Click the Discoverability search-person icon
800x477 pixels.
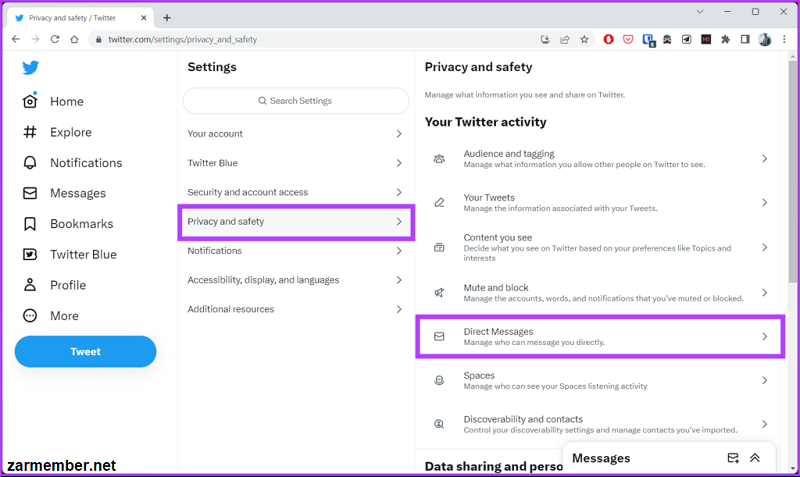[x=439, y=424]
